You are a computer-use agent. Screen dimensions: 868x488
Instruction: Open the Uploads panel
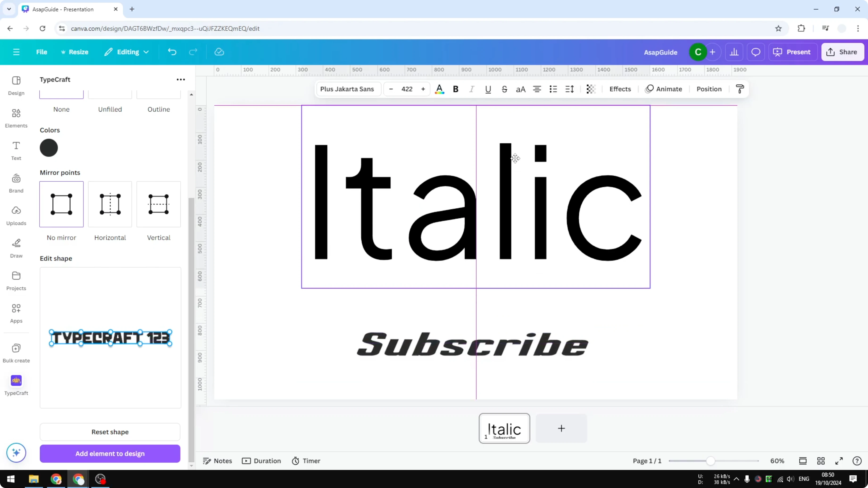(16, 216)
